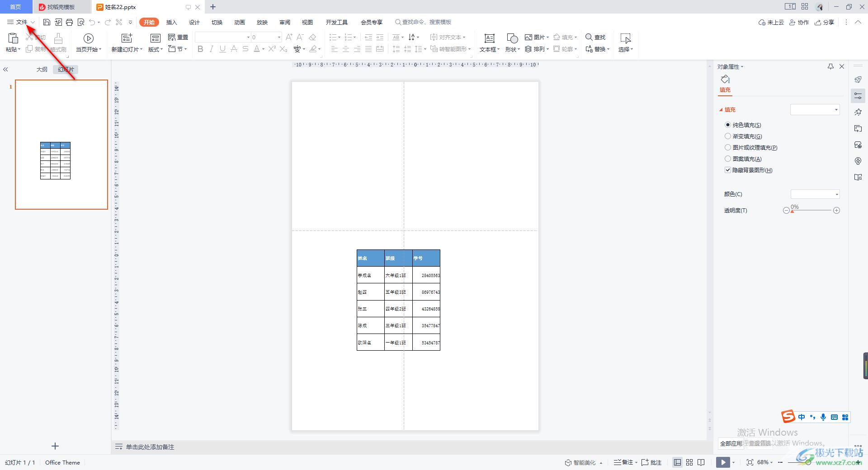This screenshot has height=470, width=868.
Task: Expand the File (文件) menu arrow
Action: pos(33,22)
